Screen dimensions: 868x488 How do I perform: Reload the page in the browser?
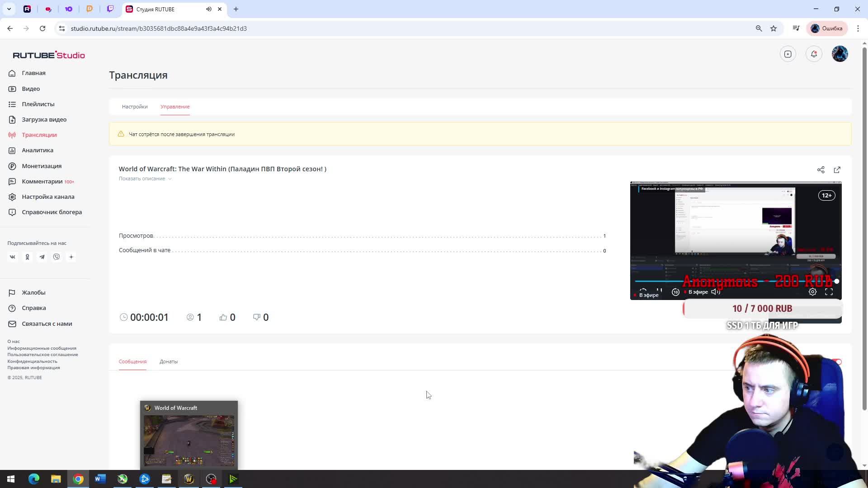tap(42, 28)
